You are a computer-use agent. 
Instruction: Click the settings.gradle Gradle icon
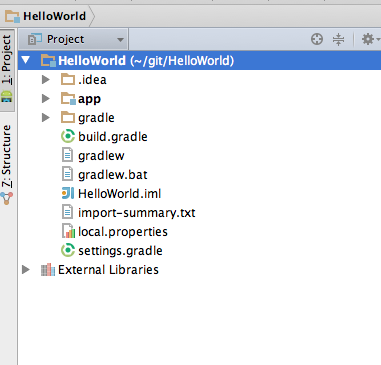(x=68, y=250)
